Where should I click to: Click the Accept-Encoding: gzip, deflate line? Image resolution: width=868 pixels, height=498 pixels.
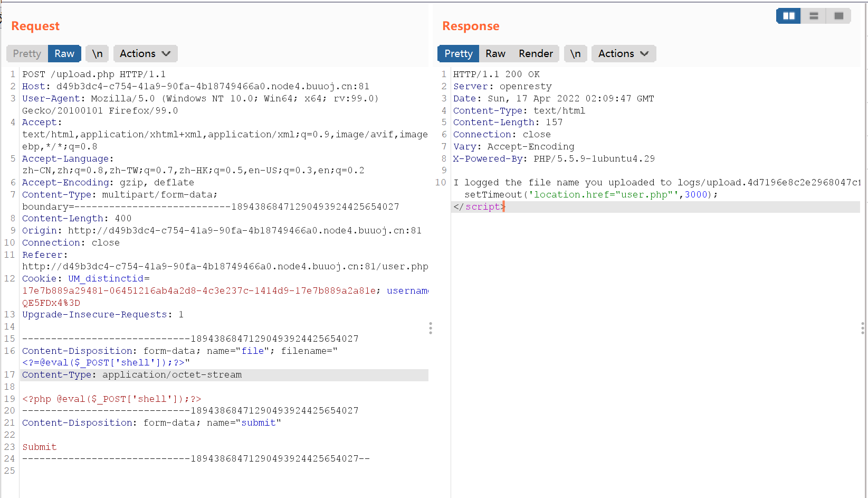pyautogui.click(x=108, y=183)
